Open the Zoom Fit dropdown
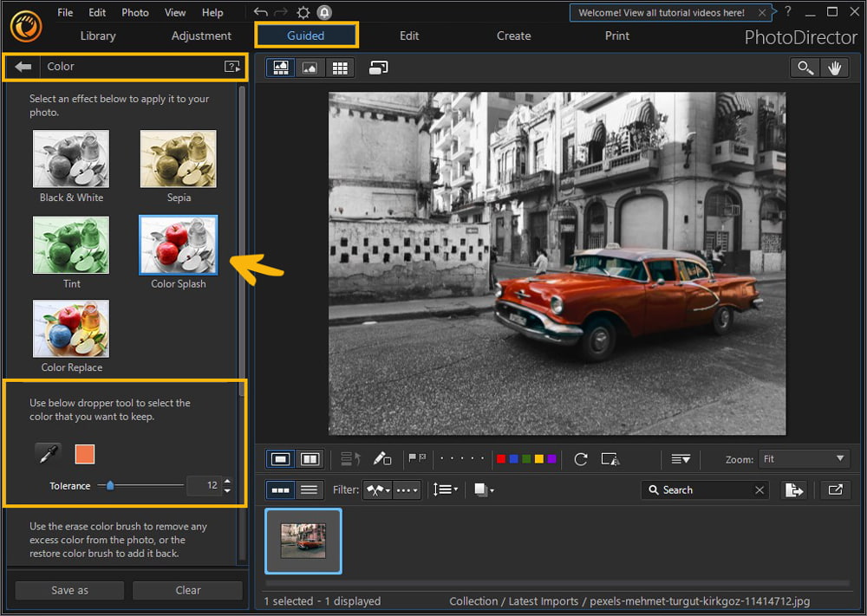Viewport: 867px width, 616px height. [x=804, y=458]
